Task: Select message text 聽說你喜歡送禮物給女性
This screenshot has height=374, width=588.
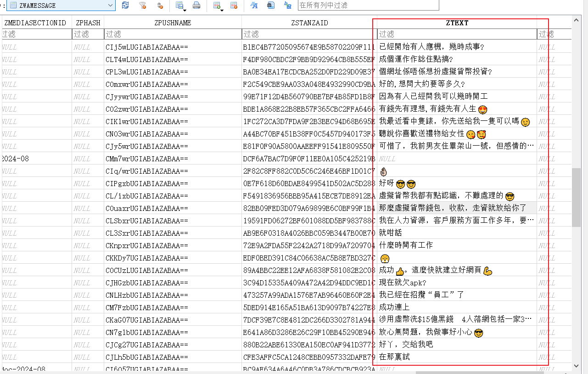Action: tap(422, 134)
